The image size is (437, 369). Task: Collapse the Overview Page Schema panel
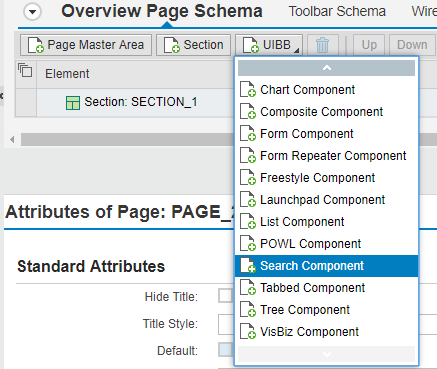pos(33,12)
